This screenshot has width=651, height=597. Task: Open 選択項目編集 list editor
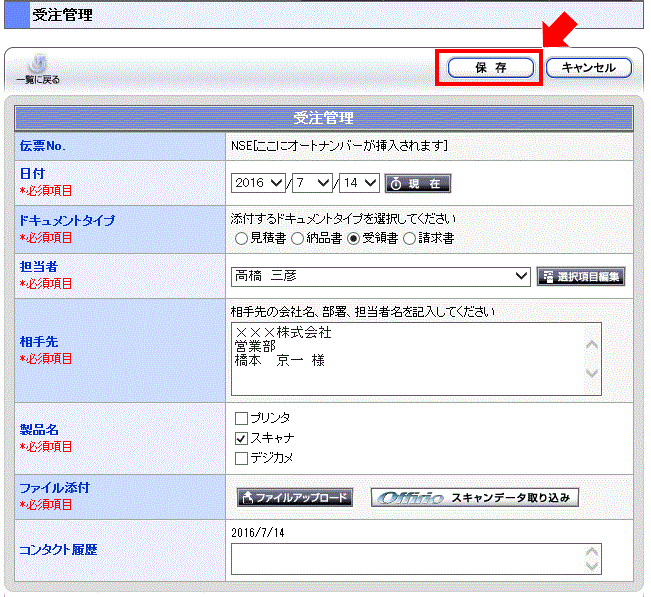[x=580, y=276]
